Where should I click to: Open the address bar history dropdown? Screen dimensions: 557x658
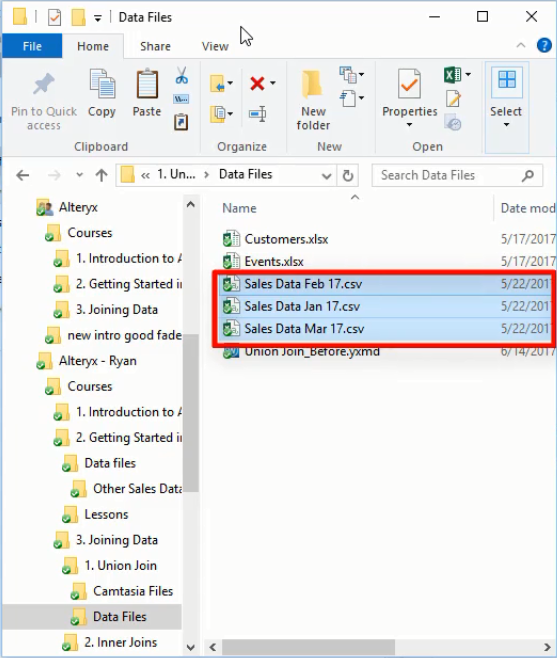point(327,176)
